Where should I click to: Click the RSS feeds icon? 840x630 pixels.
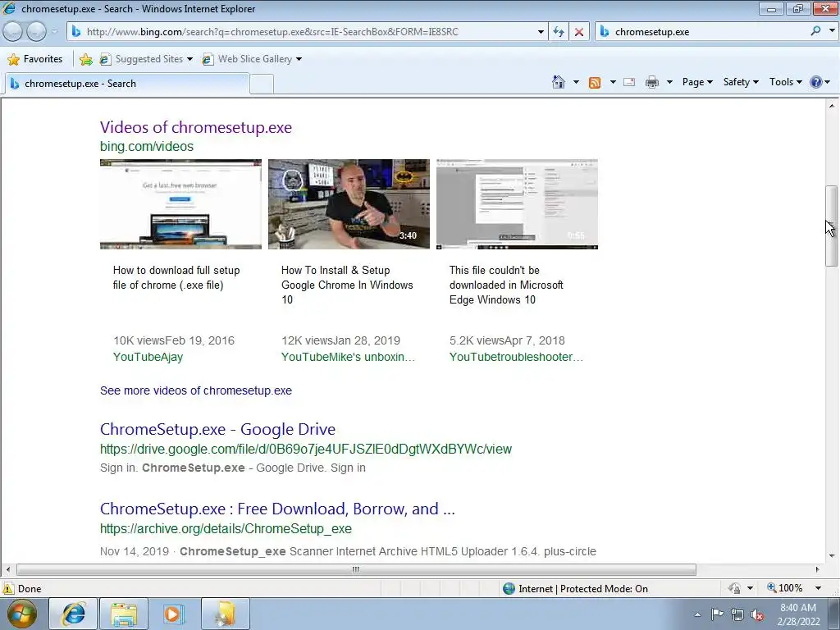595,82
